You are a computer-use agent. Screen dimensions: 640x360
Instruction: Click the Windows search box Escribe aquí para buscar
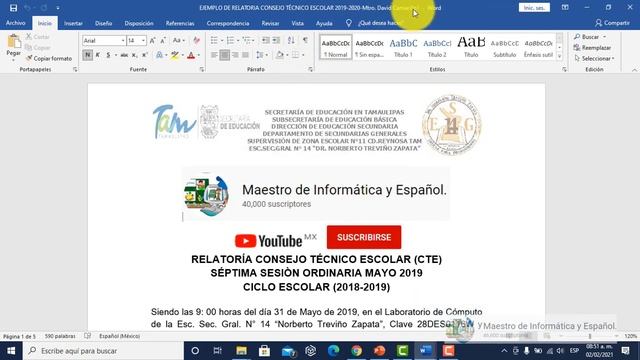[x=104, y=351]
